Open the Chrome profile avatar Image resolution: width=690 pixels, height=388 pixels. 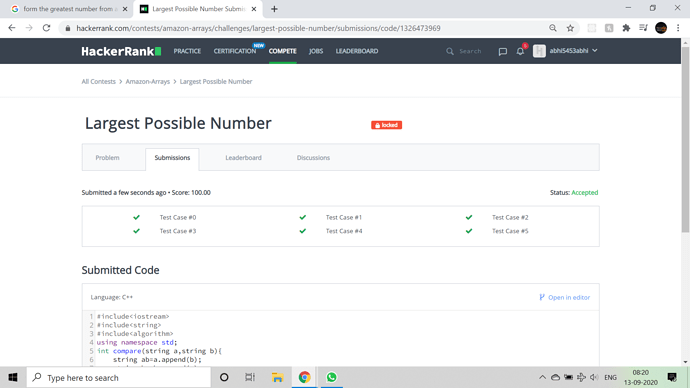[x=661, y=28]
